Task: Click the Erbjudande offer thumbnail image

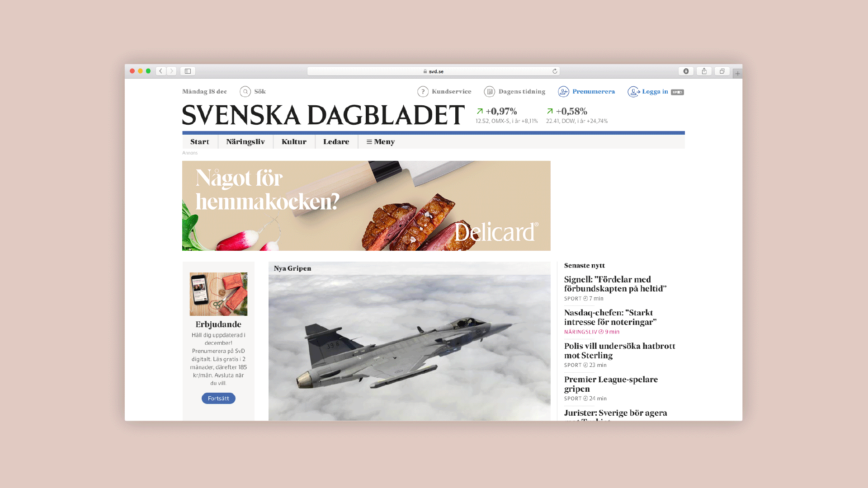Action: 218,294
